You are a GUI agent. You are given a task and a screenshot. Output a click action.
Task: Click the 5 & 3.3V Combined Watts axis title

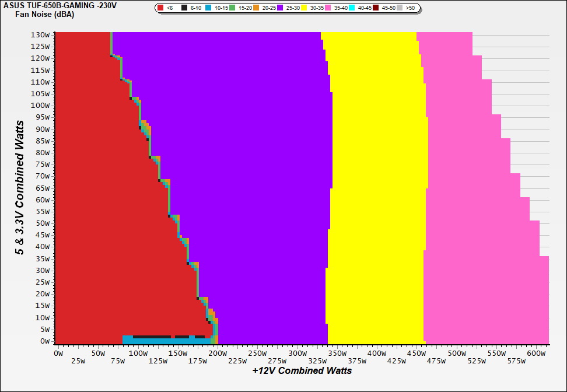(x=20, y=187)
